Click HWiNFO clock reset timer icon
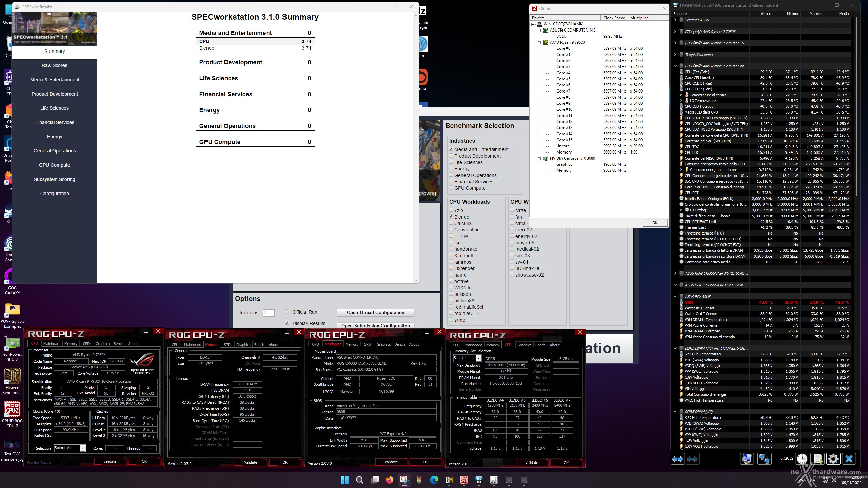Screen dimensions: 868x488 [x=802, y=459]
